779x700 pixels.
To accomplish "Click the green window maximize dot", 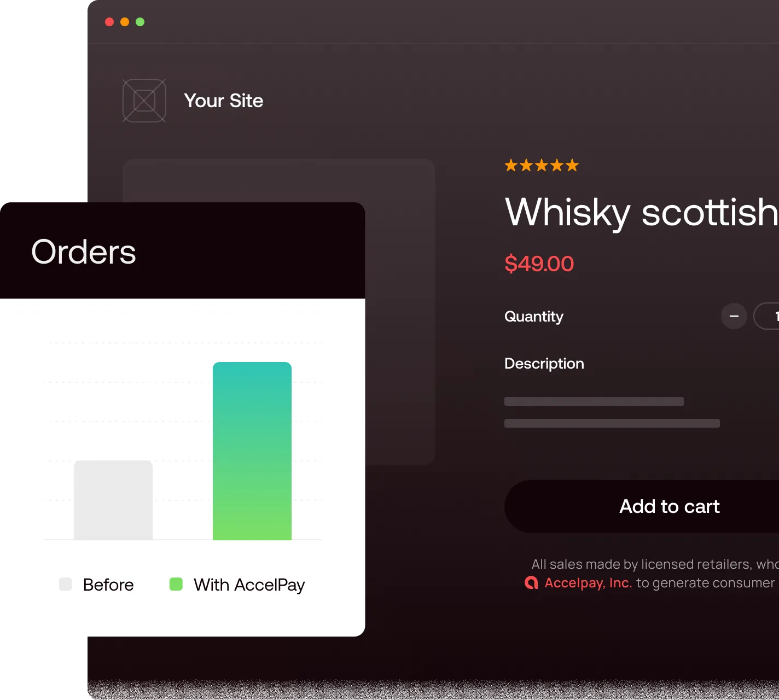I will point(140,22).
